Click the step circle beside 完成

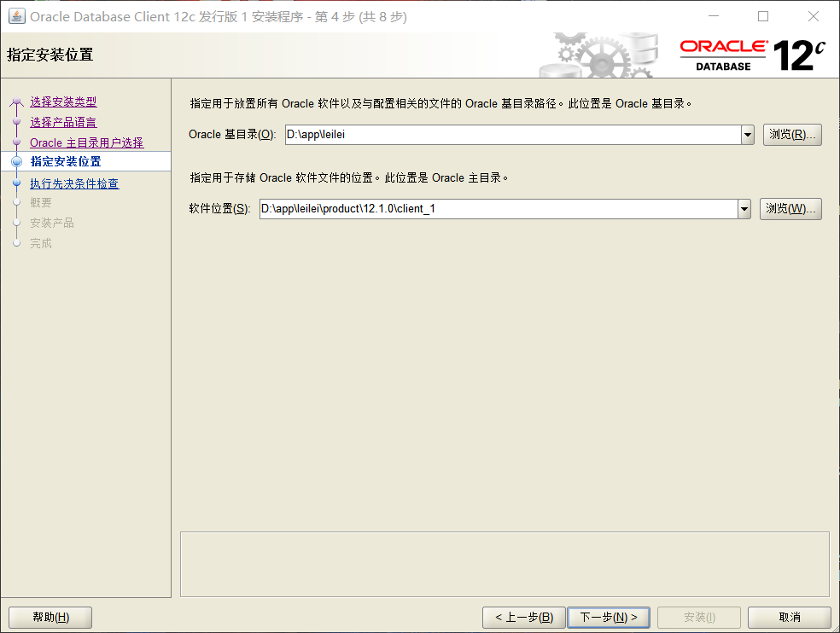(16, 243)
